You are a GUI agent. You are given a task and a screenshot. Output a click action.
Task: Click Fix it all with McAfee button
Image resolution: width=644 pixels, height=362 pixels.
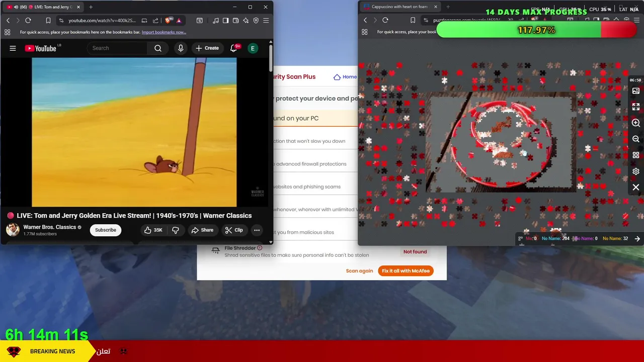tap(406, 270)
